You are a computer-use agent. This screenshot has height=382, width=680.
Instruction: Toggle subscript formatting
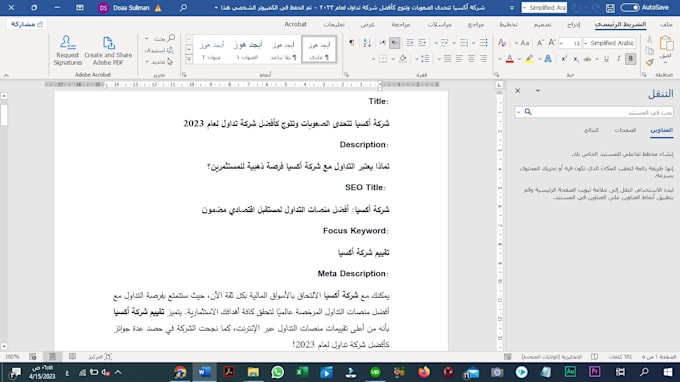[x=575, y=59]
